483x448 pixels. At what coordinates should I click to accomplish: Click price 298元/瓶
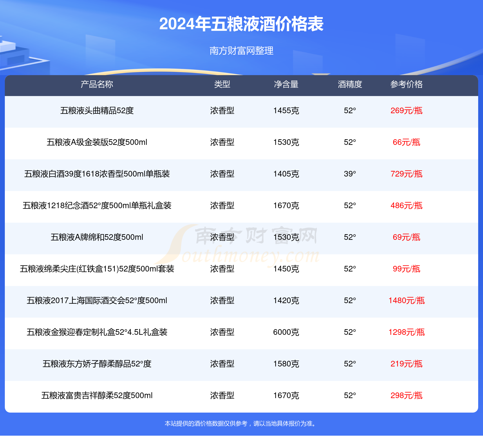pos(407,395)
